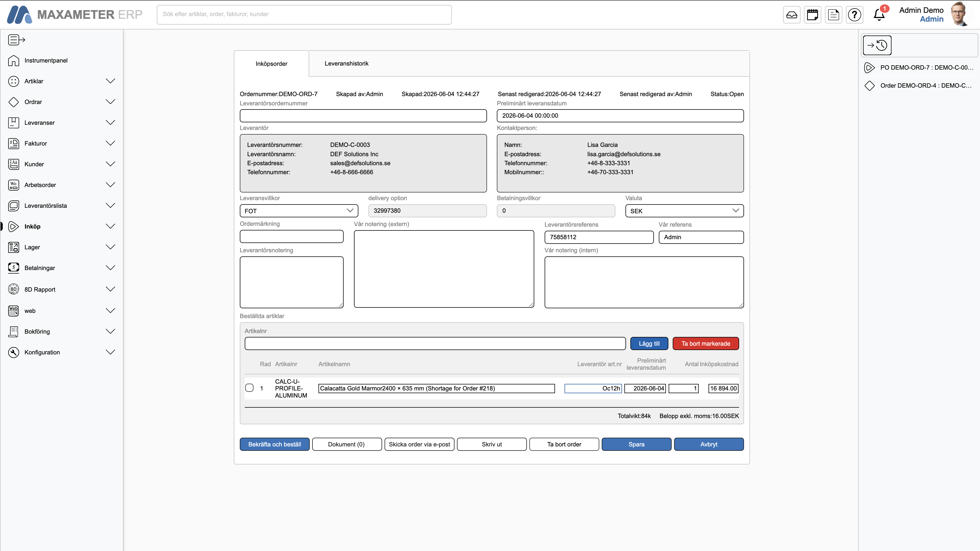Open Instrumentpanel menu item
980x551 pixels.
(x=46, y=60)
